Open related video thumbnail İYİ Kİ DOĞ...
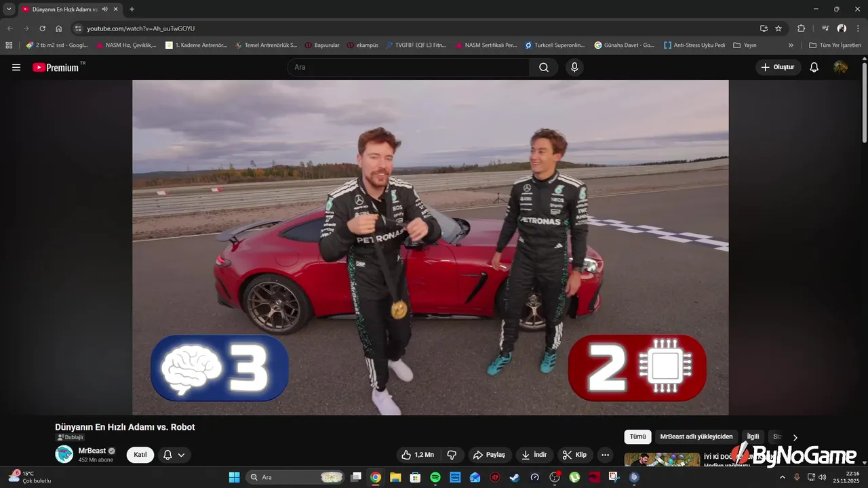Image resolution: width=868 pixels, height=488 pixels. point(662,460)
